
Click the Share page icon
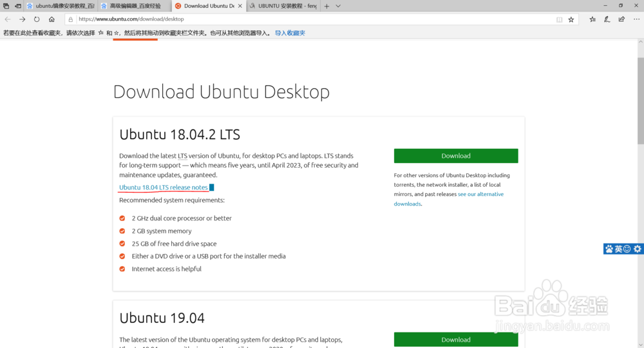point(621,19)
